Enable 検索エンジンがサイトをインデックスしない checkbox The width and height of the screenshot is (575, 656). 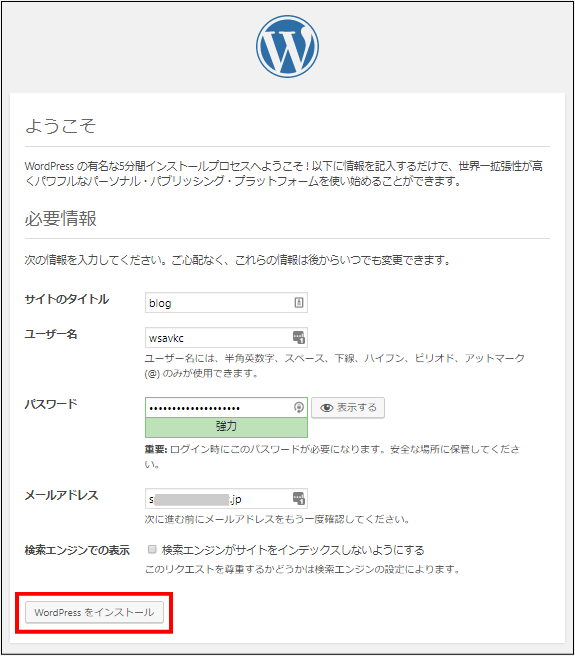152,549
